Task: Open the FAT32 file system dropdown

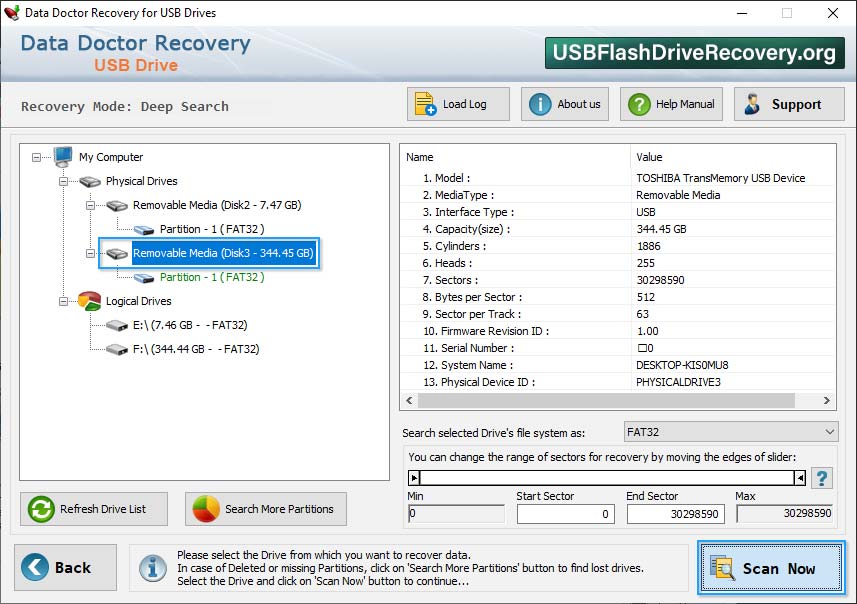Action: point(730,432)
